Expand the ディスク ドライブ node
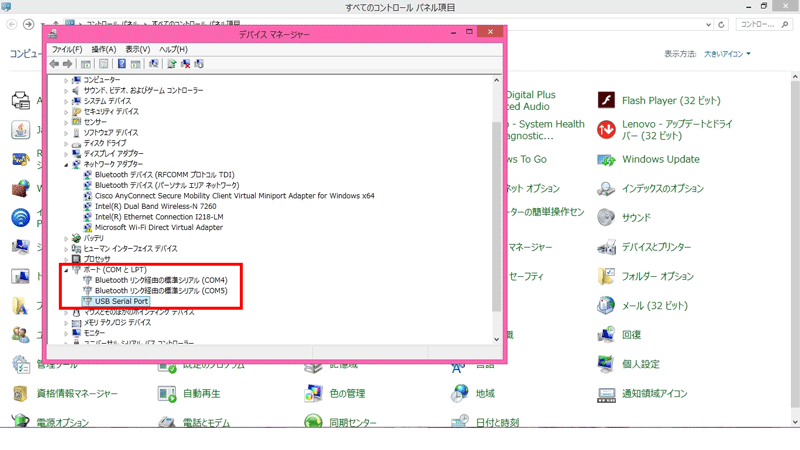The width and height of the screenshot is (800, 450). 66,143
